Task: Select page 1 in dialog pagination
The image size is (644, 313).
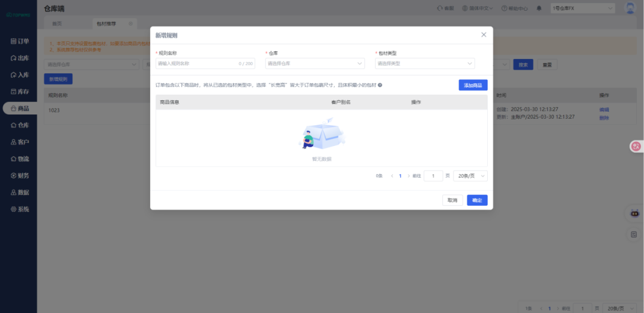Action: pyautogui.click(x=401, y=176)
